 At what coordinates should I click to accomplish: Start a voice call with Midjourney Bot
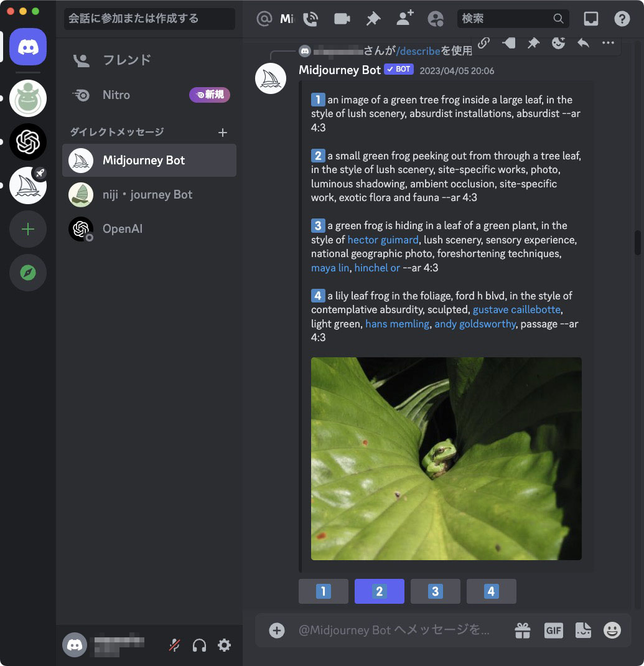coord(310,19)
